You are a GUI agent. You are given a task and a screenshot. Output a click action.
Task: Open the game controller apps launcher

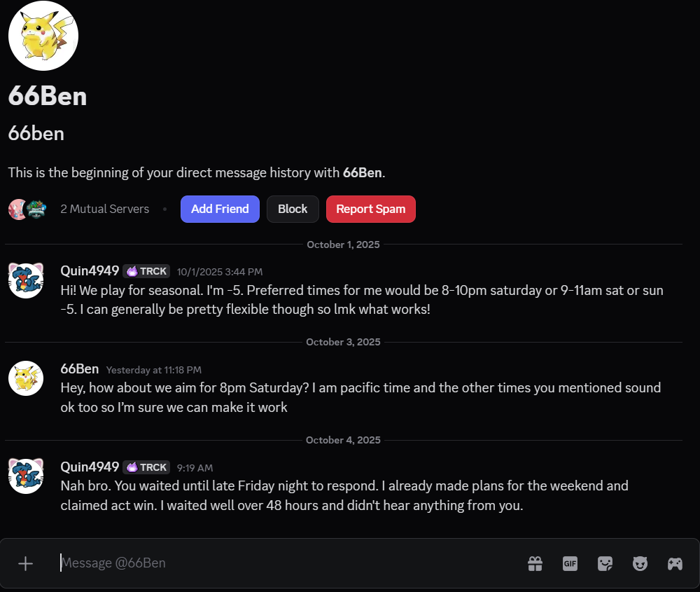point(675,563)
